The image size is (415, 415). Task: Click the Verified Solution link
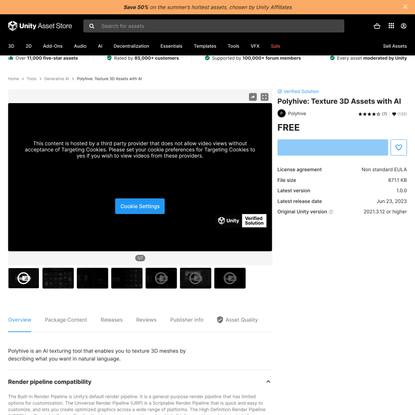pos(298,91)
